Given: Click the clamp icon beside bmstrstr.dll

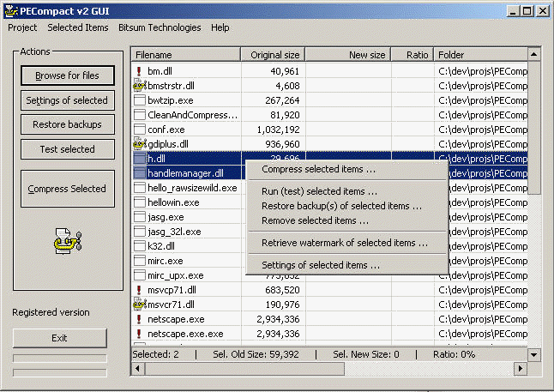Looking at the screenshot, I should coord(140,86).
